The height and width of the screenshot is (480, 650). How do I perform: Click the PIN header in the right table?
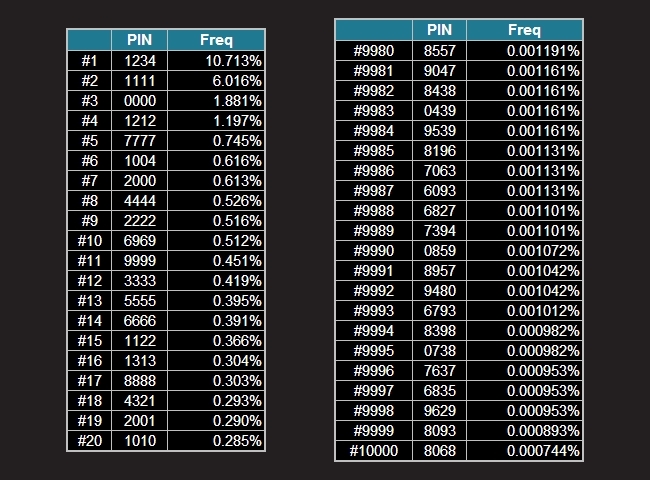(440, 30)
